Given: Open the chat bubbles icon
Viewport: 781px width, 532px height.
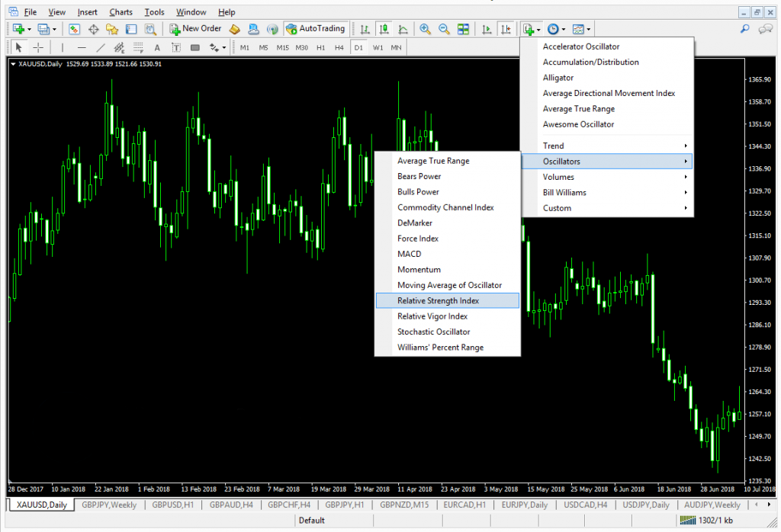Looking at the screenshot, I should click(765, 30).
